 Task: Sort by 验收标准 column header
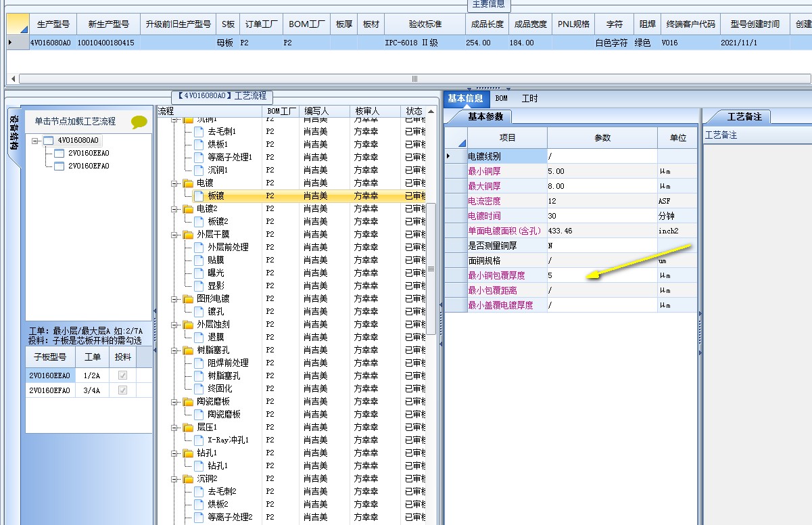(425, 24)
